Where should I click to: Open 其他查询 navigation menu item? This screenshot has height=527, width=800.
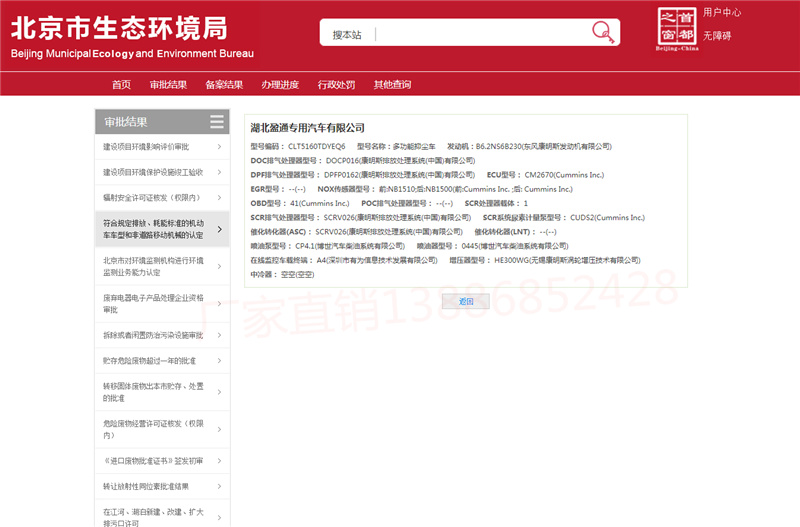click(x=392, y=84)
